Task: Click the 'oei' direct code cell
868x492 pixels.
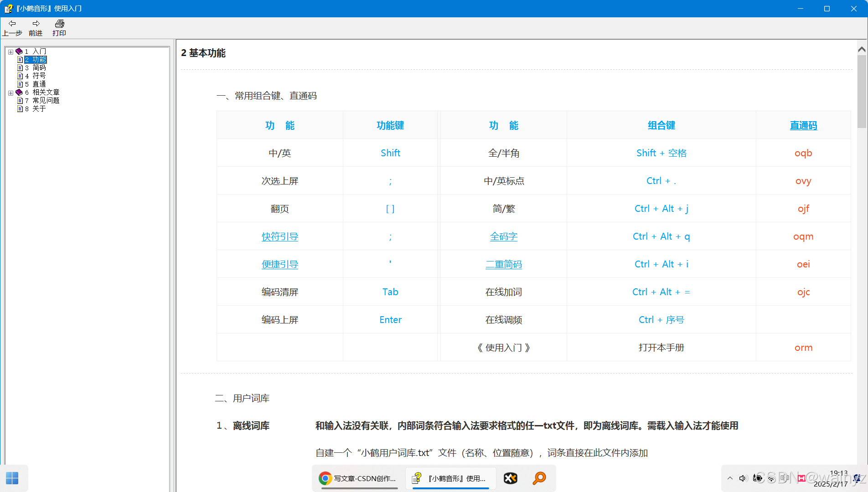Action: pyautogui.click(x=803, y=264)
